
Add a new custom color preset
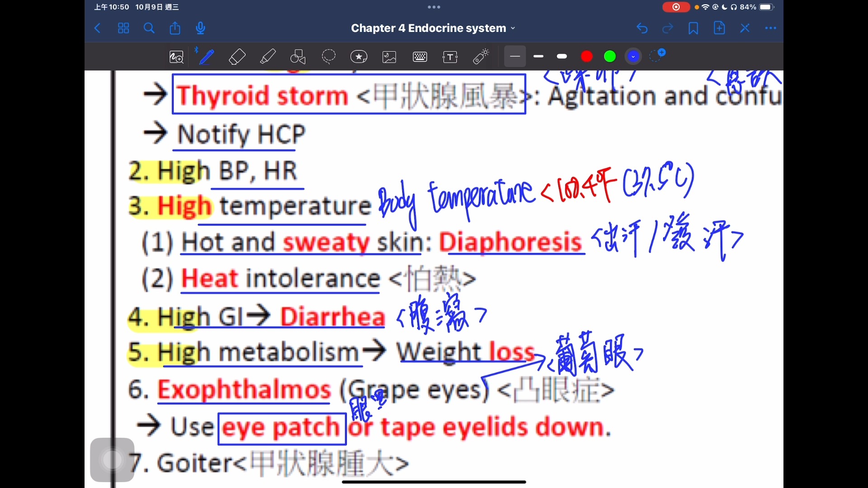click(657, 56)
